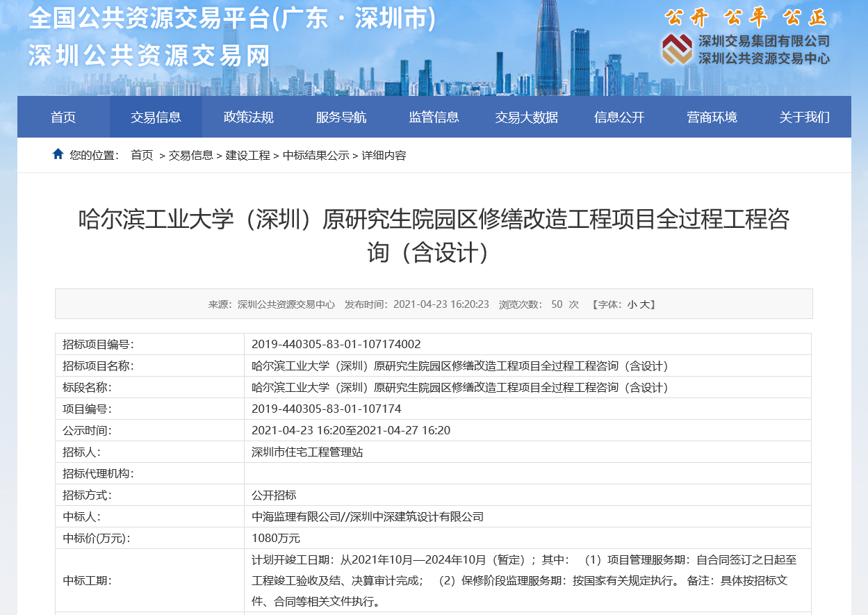
Task: Click the Shenzhen Exchange Group logo
Action: pyautogui.click(x=677, y=49)
